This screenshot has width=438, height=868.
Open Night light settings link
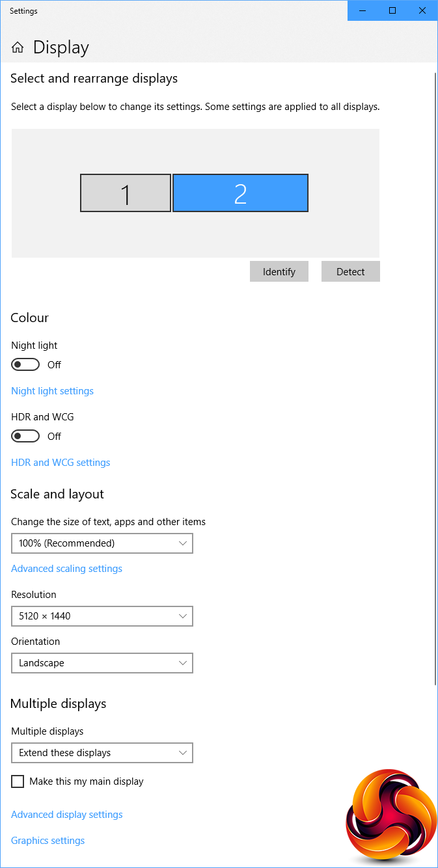tap(52, 391)
